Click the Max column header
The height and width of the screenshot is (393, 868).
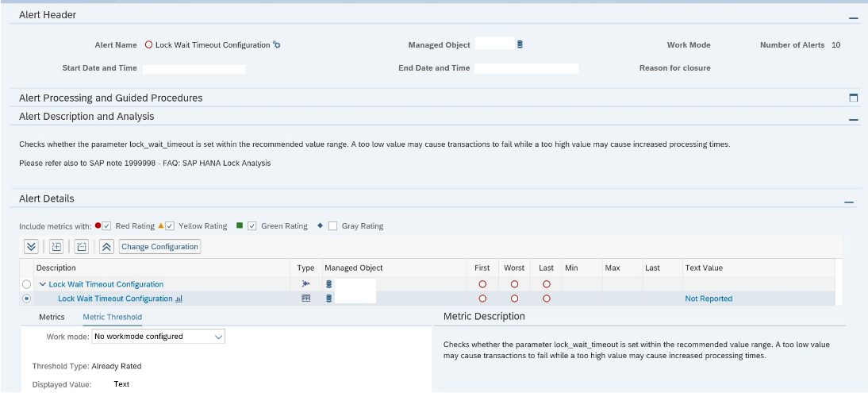click(x=613, y=268)
